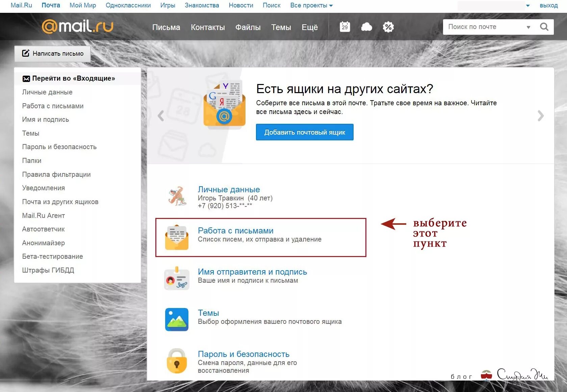Select Правила фильтрации in sidebar

click(56, 174)
